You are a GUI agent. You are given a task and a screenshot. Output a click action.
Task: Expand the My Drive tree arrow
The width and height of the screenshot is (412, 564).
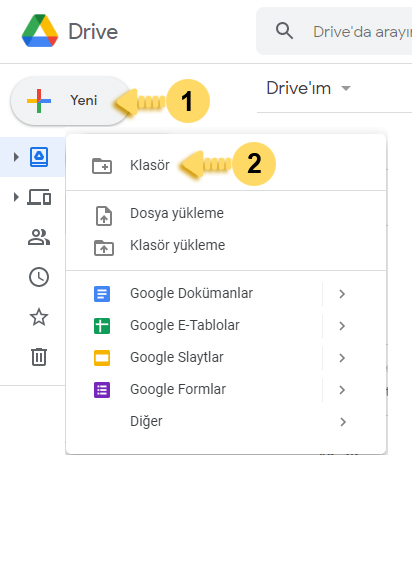click(x=16, y=157)
